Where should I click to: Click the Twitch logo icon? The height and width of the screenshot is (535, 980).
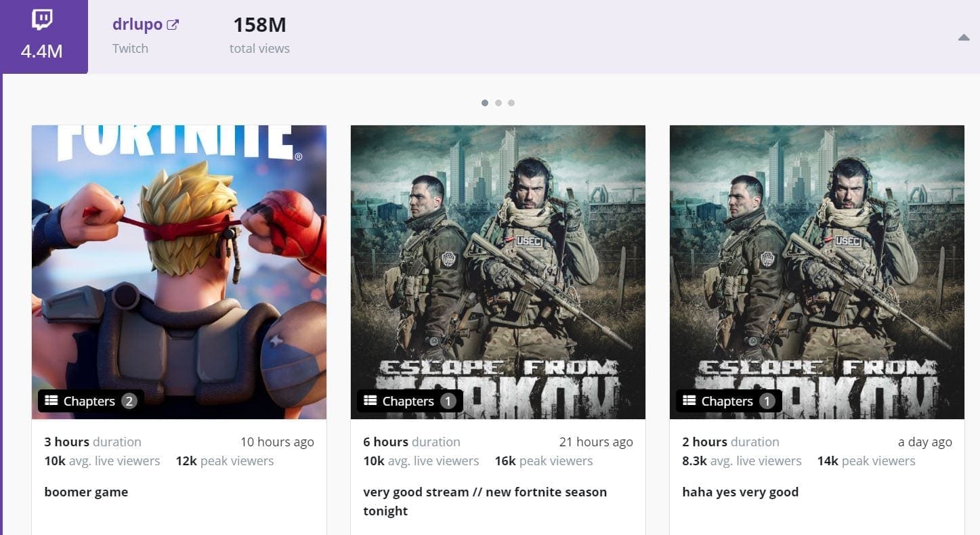click(x=42, y=20)
